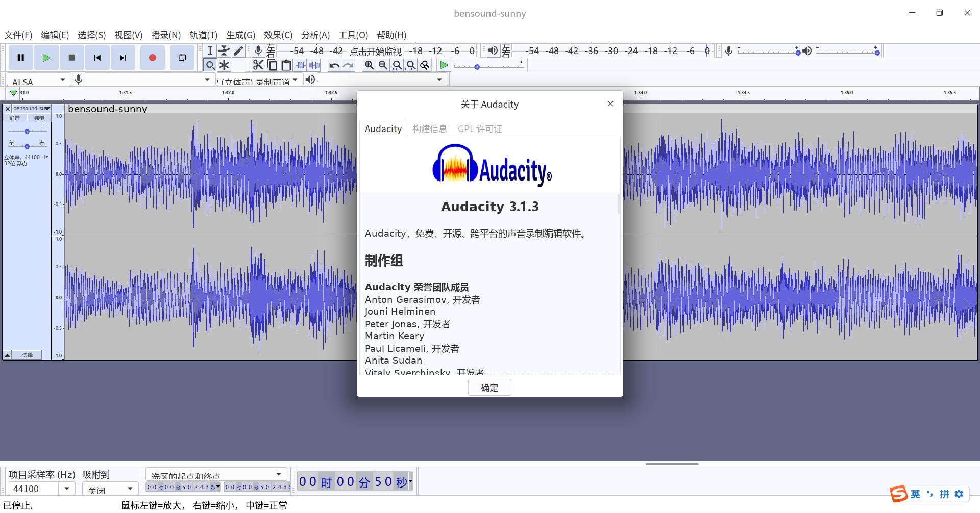
Task: Undo the last edit
Action: (333, 65)
